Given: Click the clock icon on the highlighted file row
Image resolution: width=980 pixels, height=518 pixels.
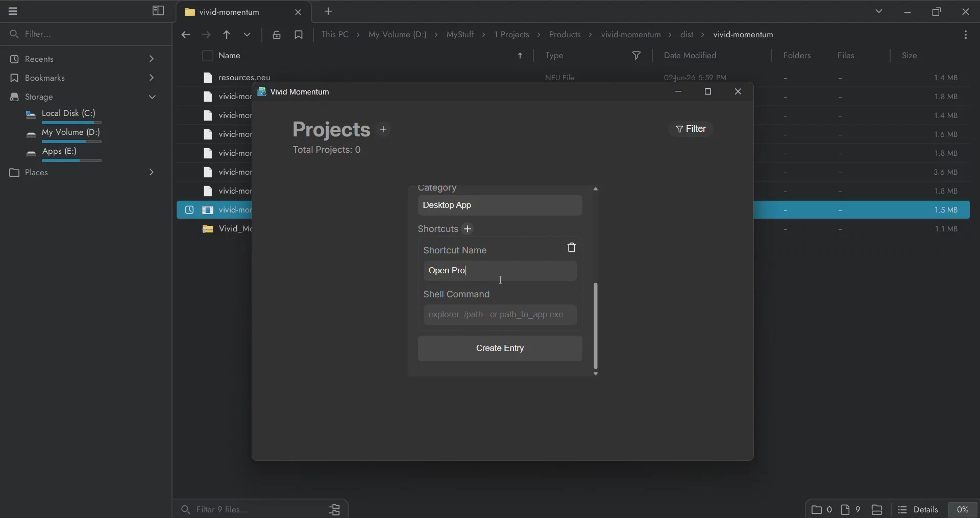Looking at the screenshot, I should point(189,210).
